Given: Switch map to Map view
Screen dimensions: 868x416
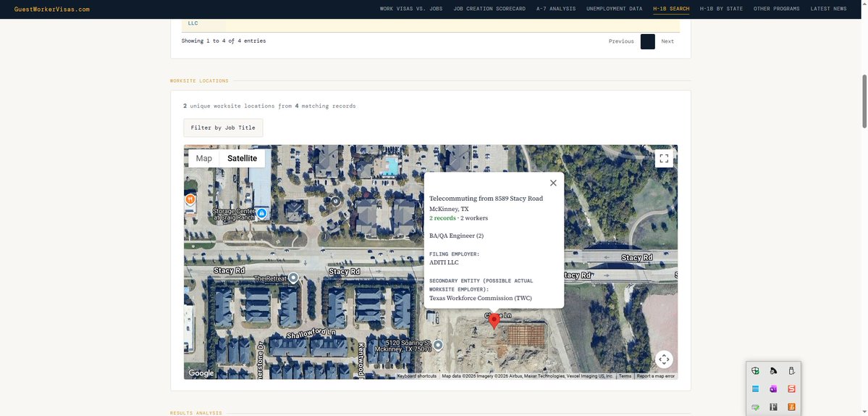Looking at the screenshot, I should pos(203,159).
